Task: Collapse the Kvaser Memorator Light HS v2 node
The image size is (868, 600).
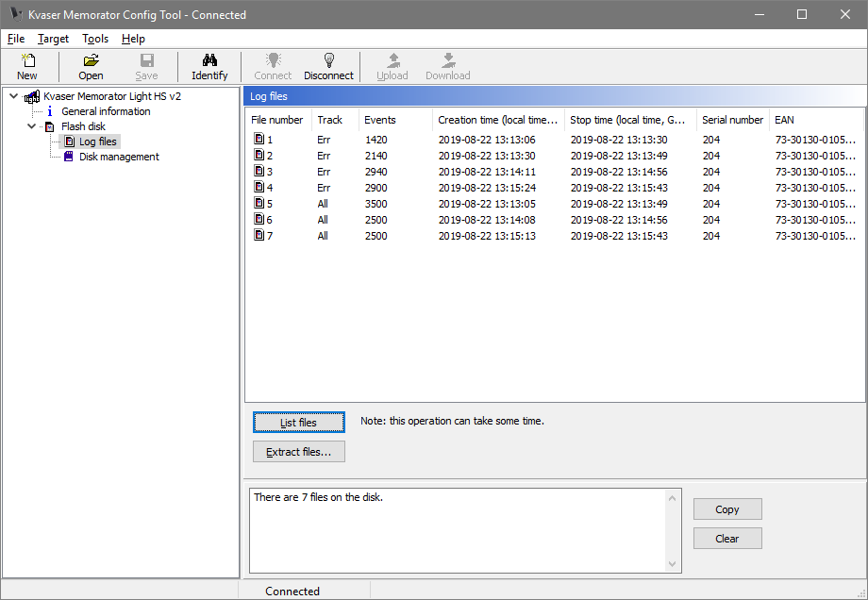Action: coord(14,96)
